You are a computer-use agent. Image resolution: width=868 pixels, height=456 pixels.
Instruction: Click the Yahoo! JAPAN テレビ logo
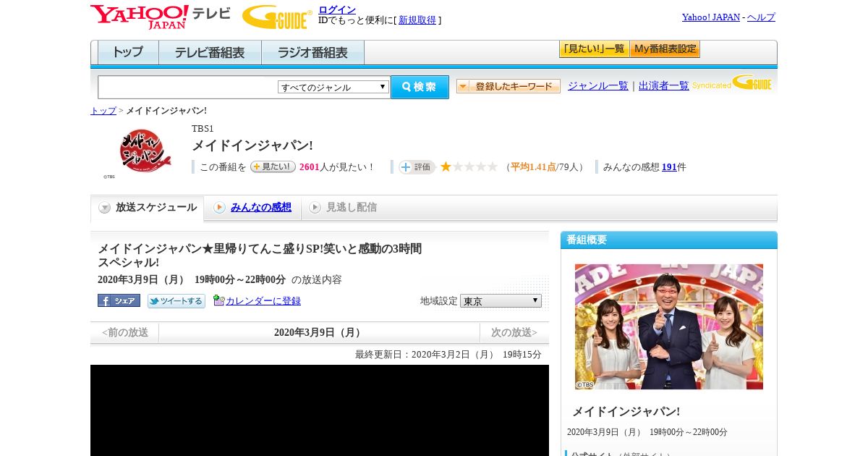[x=160, y=17]
